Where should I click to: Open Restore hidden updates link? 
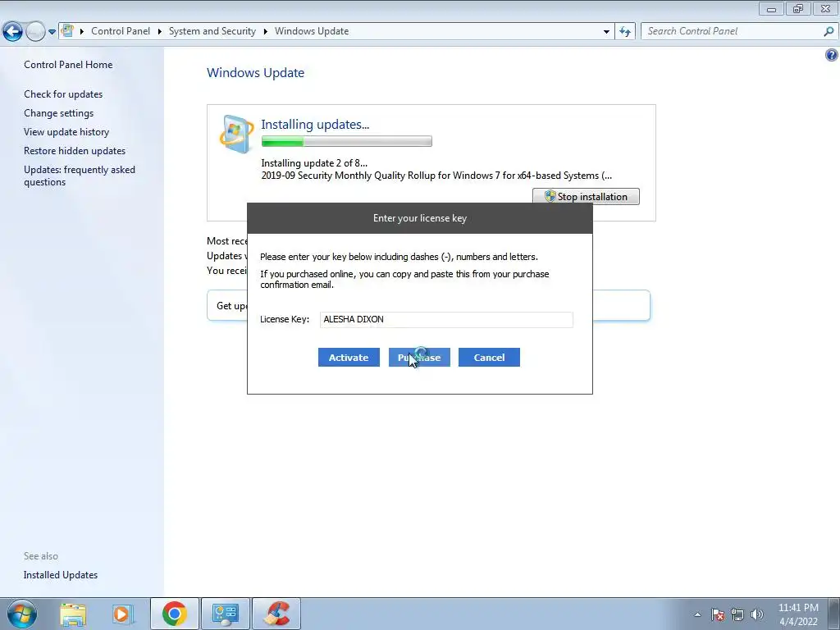tap(75, 151)
